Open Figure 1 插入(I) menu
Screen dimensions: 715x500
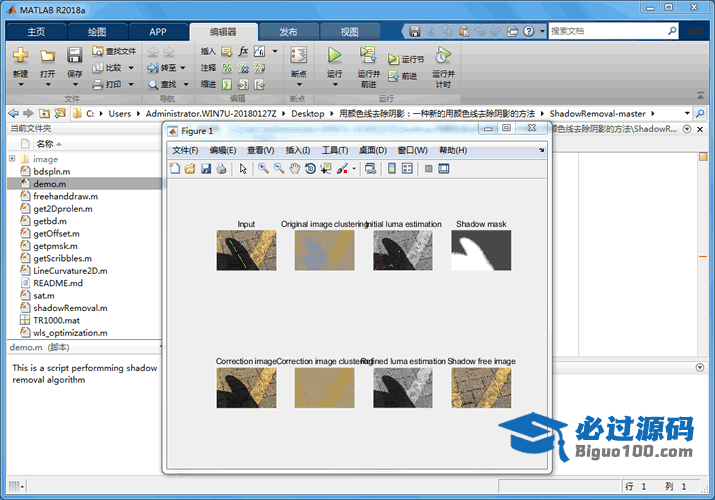(298, 150)
